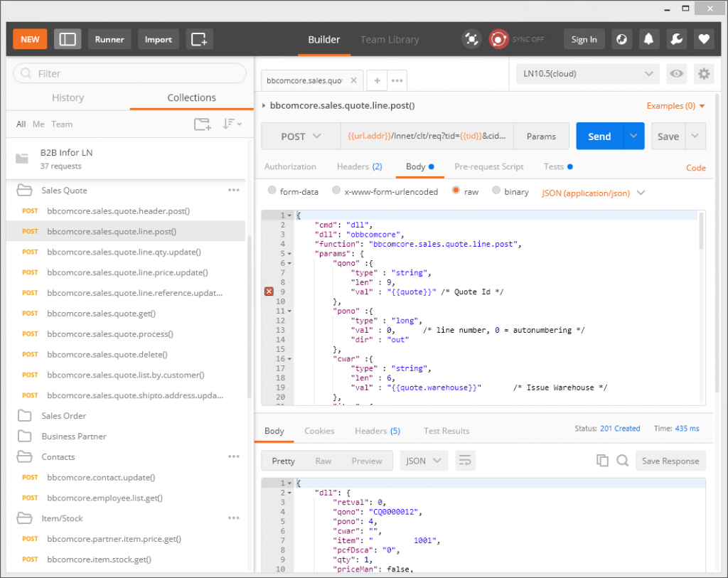
Task: Add a new request tab
Action: click(x=377, y=80)
